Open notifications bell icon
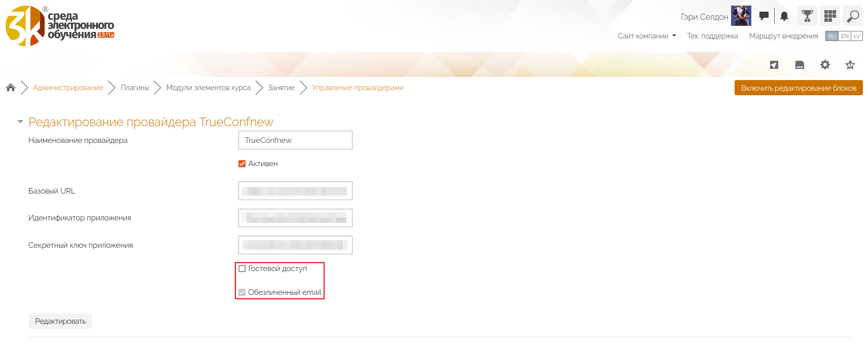The image size is (868, 343). [x=784, y=16]
